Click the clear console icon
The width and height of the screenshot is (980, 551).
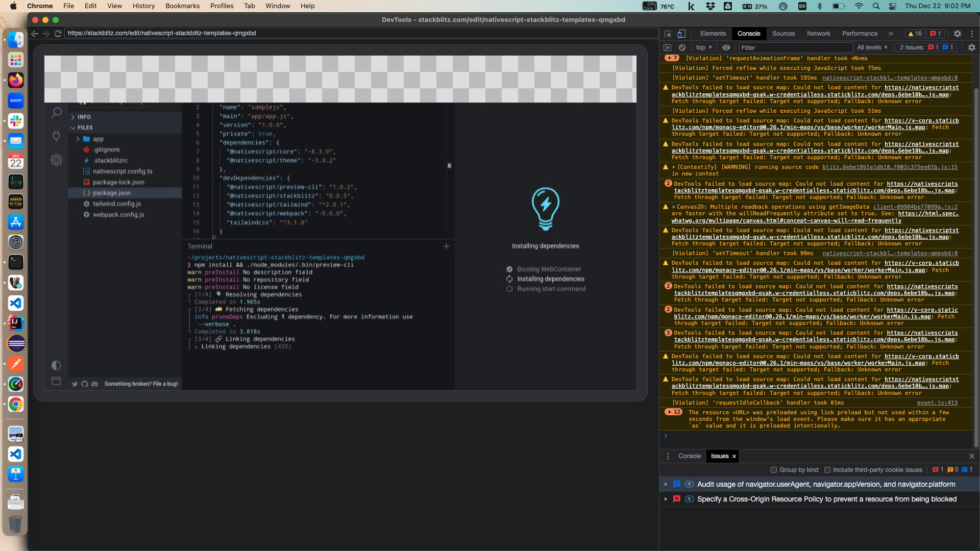tap(682, 47)
